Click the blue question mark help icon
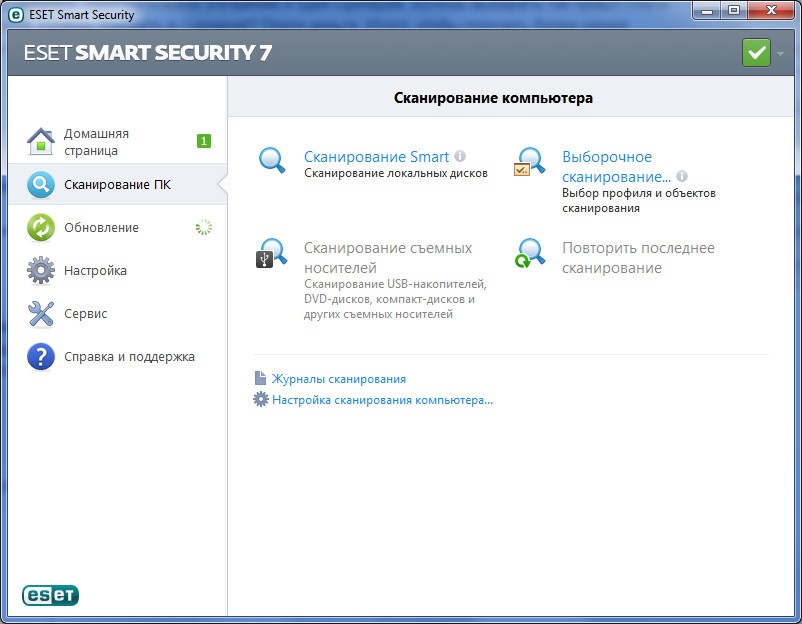 coord(40,357)
